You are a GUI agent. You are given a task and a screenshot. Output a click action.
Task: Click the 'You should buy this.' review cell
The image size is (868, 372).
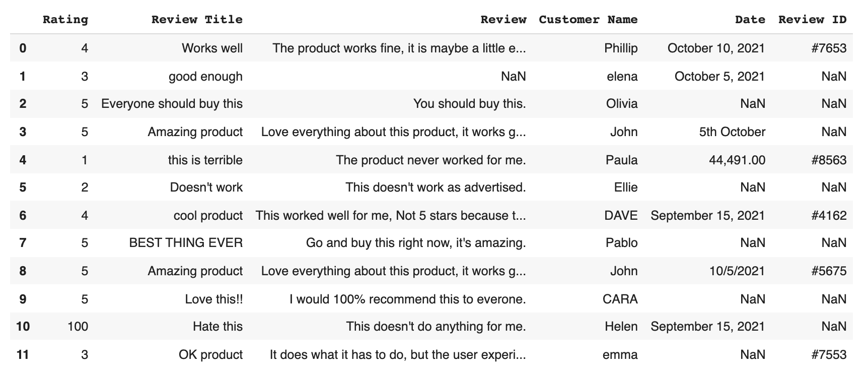(x=470, y=104)
